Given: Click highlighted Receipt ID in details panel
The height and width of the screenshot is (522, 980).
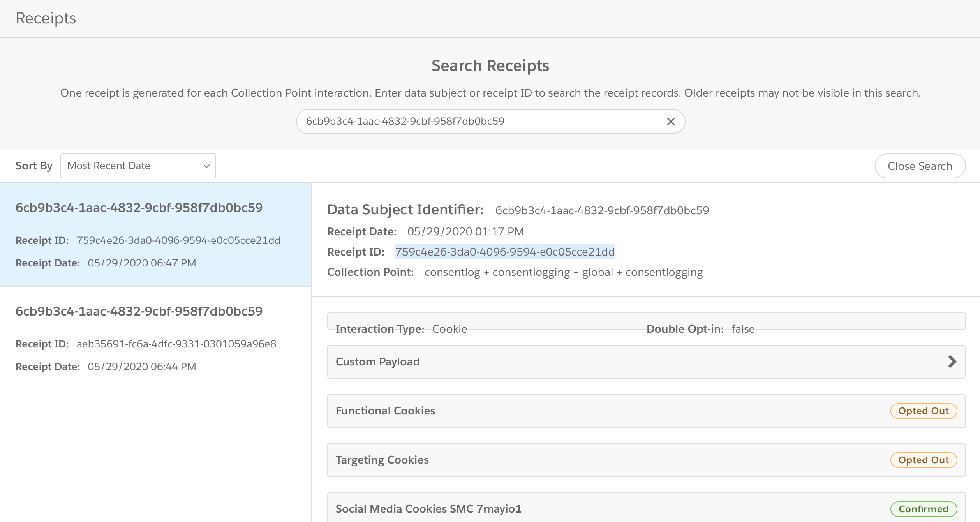Looking at the screenshot, I should click(x=505, y=252).
